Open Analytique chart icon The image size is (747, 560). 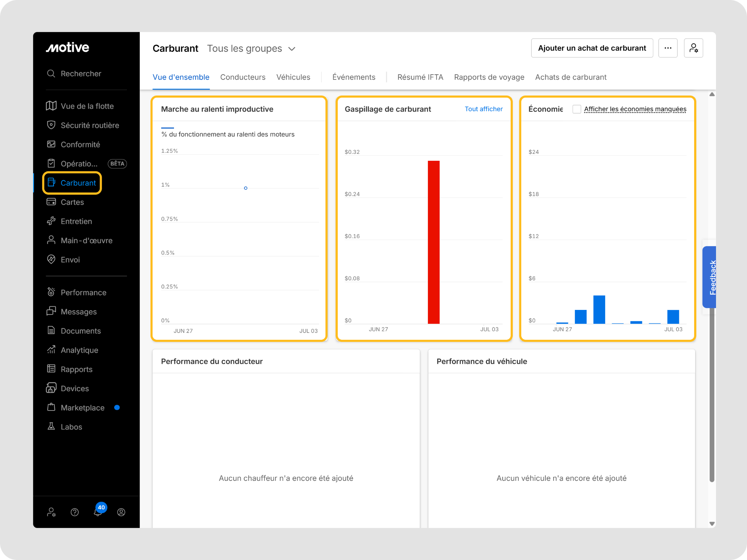pos(51,350)
